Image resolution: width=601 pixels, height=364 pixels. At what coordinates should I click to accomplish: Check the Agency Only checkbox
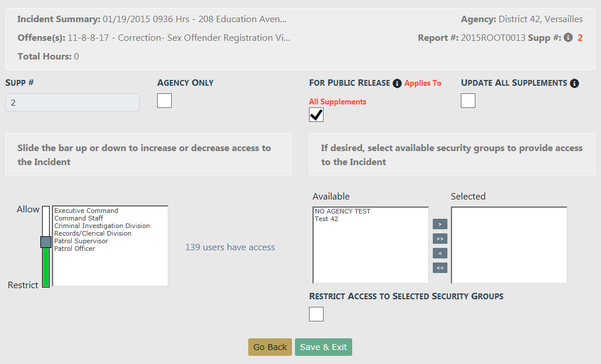coord(165,101)
